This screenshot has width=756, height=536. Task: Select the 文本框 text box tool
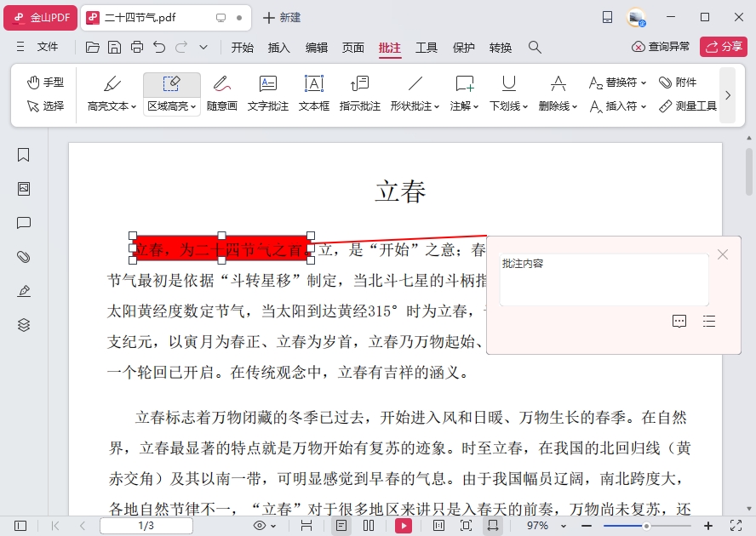click(x=313, y=93)
